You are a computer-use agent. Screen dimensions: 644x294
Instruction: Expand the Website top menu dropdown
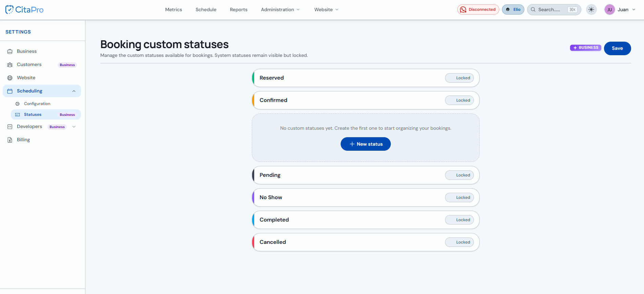326,9
